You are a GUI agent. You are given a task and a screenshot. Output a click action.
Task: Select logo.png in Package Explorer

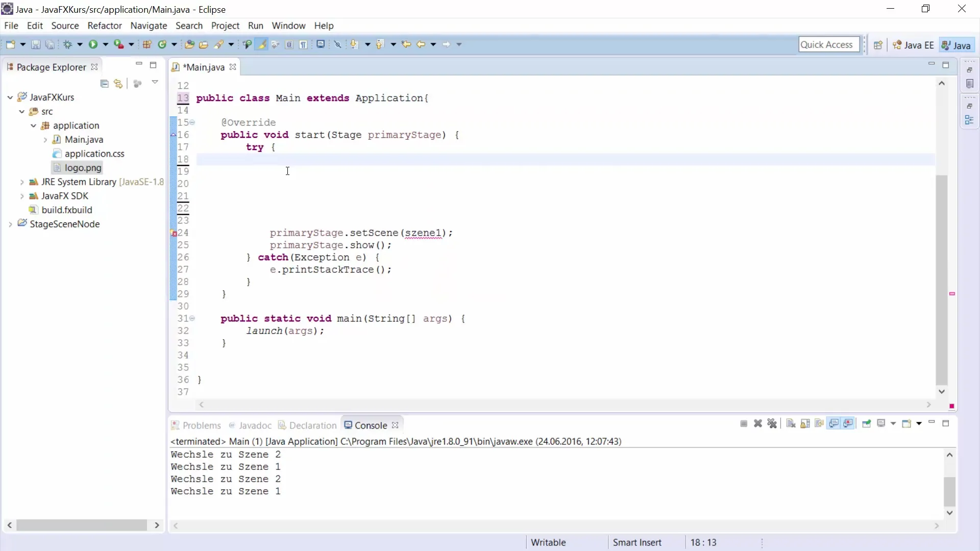tap(83, 167)
